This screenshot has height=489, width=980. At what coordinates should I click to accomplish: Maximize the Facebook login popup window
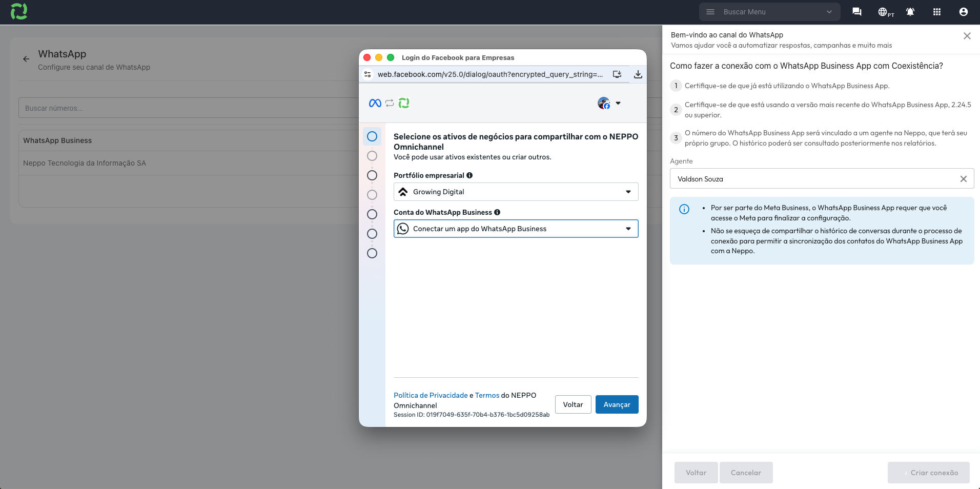coord(391,57)
